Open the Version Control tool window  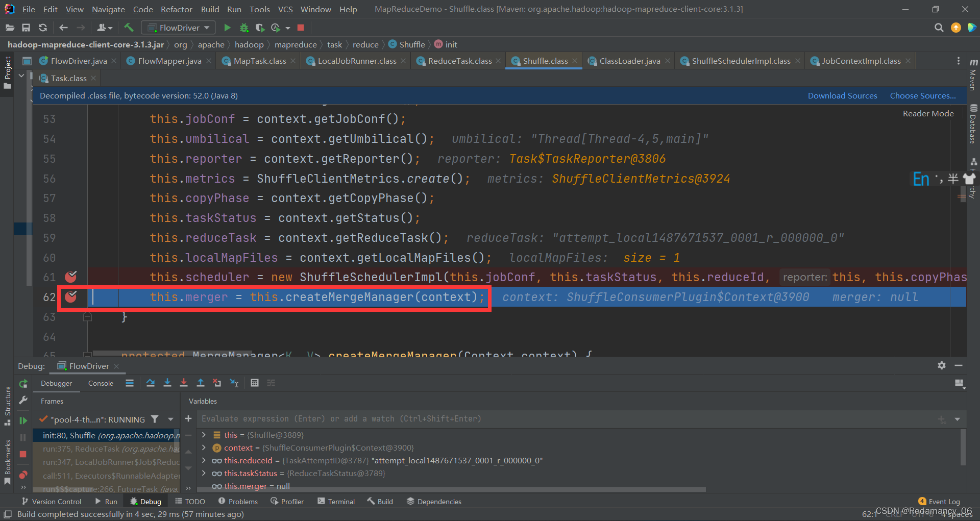coord(51,502)
